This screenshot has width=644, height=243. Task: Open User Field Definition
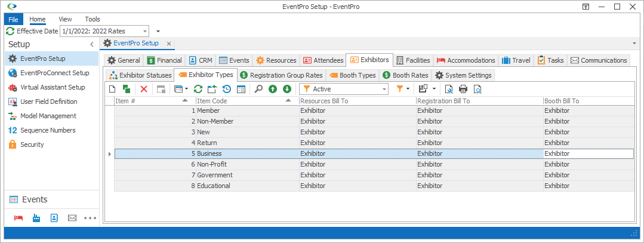[52, 101]
